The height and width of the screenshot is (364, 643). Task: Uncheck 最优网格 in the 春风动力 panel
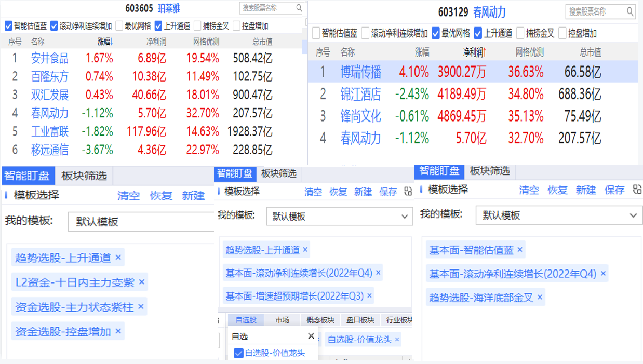point(436,33)
